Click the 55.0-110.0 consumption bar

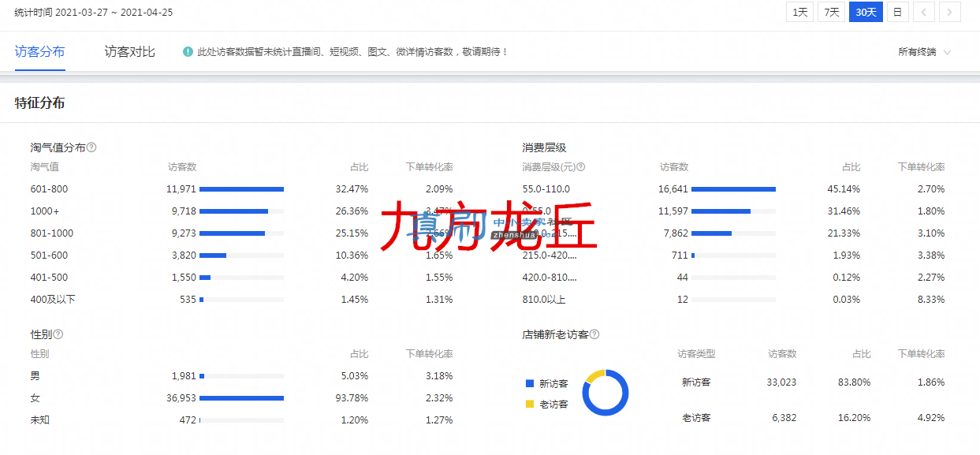click(x=733, y=189)
